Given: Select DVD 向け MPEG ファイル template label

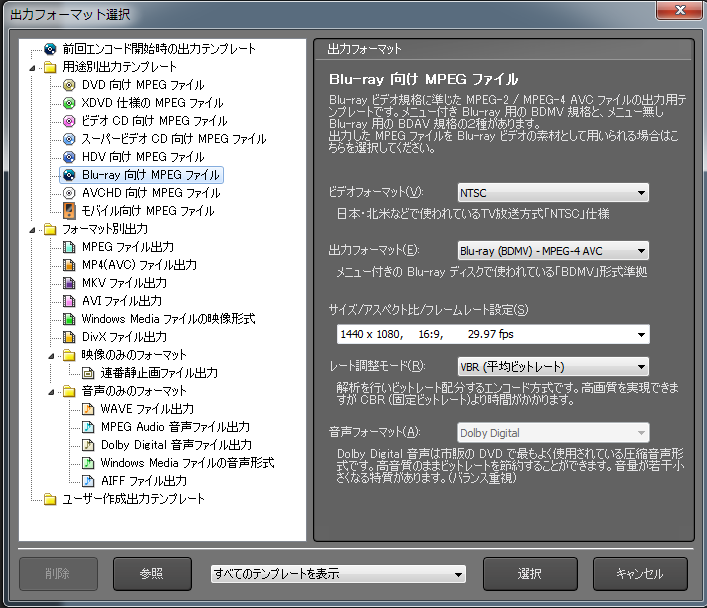Looking at the screenshot, I should tap(143, 85).
